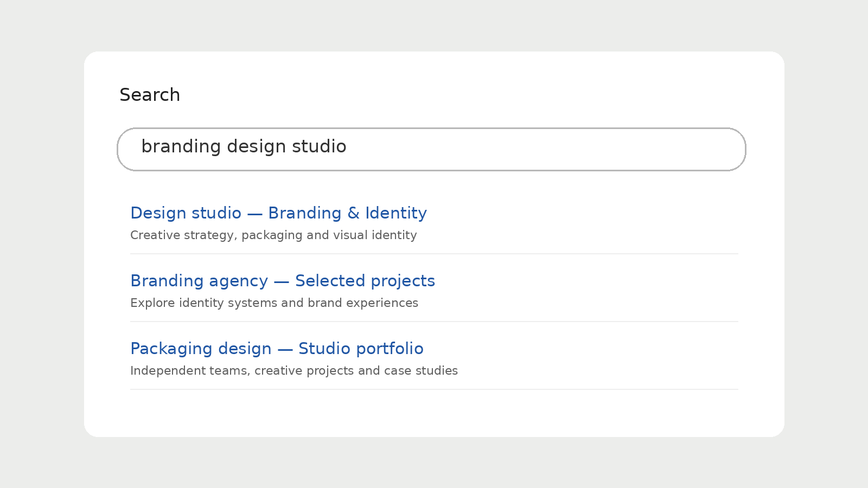868x488 pixels.
Task: Open 'Branding agency — Selected projects' result
Action: pyautogui.click(x=283, y=281)
